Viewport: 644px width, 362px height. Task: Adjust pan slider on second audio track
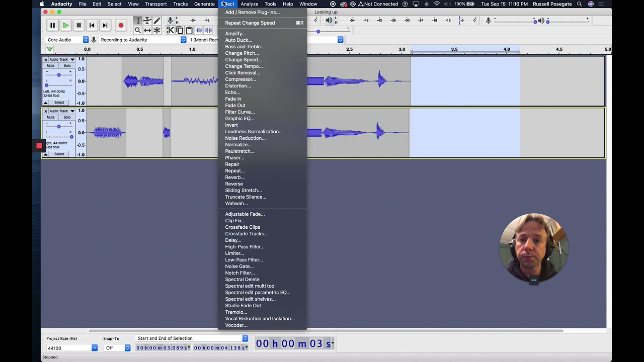[59, 137]
